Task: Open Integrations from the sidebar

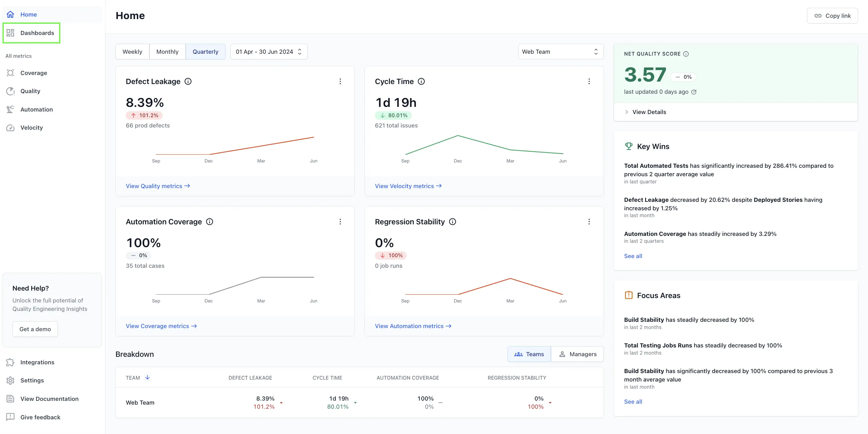Action: click(37, 362)
